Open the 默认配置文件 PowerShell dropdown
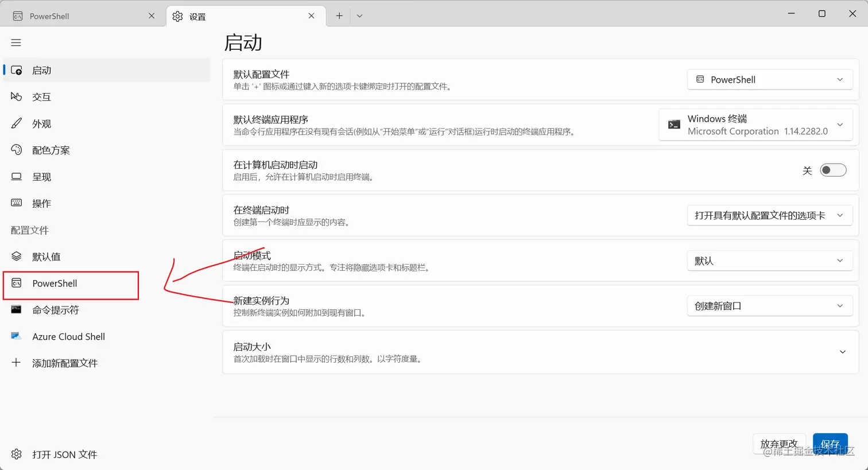Screen dimensions: 868x470 pyautogui.click(x=769, y=79)
